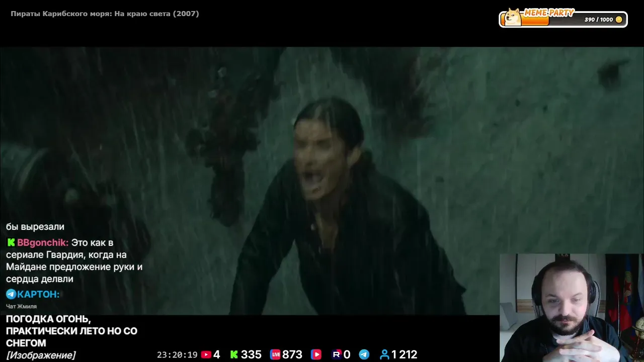Click the streamer webcam feed
644x362 pixels.
(572, 308)
